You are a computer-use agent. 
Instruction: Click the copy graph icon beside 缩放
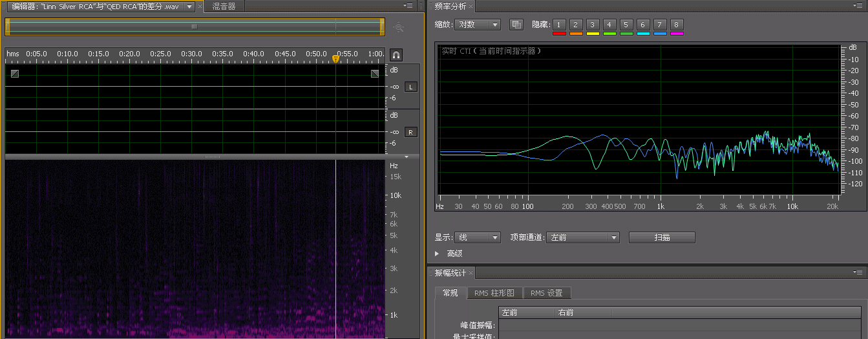[x=516, y=25]
